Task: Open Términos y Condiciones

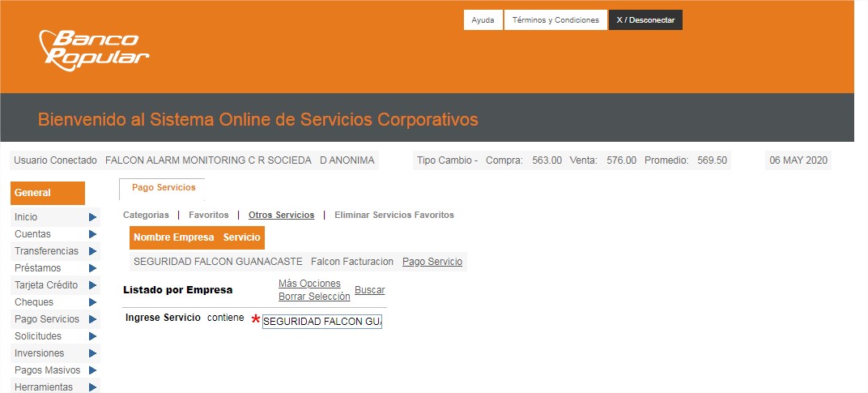Action: click(x=555, y=20)
